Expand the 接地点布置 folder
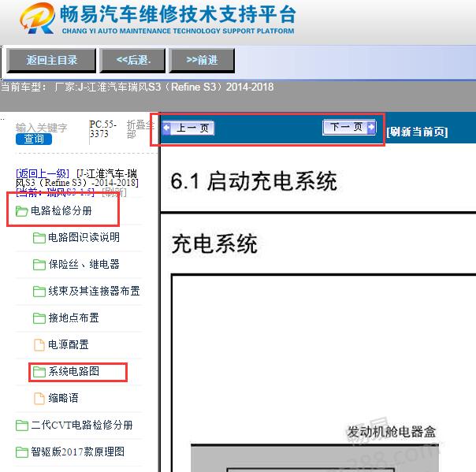Screen dimensions: 476x472 click(x=73, y=318)
